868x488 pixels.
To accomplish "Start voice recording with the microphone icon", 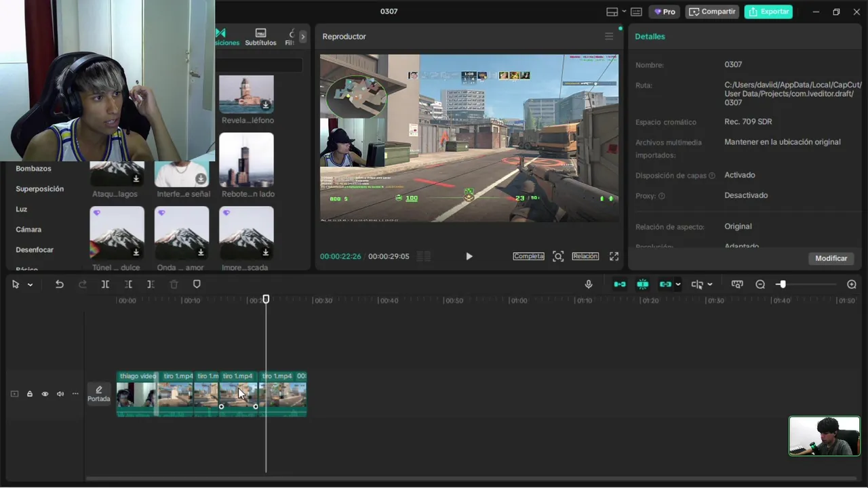I will [x=589, y=285].
